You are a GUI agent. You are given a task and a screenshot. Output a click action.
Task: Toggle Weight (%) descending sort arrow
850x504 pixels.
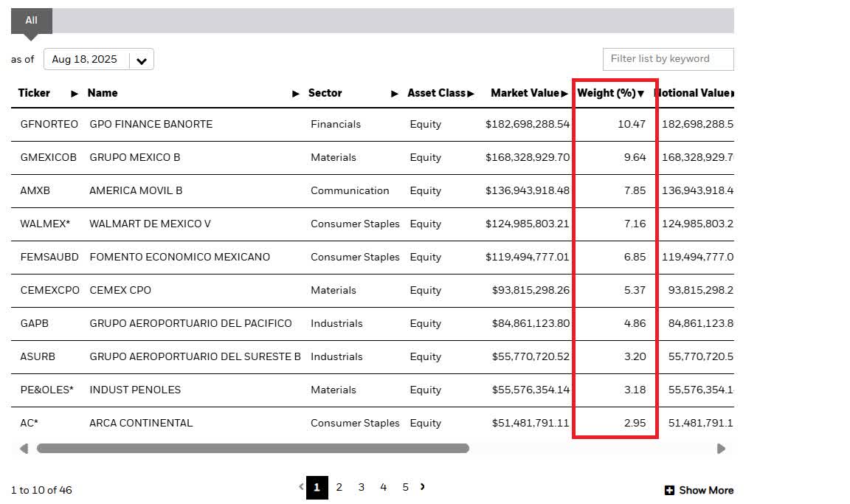pyautogui.click(x=641, y=94)
